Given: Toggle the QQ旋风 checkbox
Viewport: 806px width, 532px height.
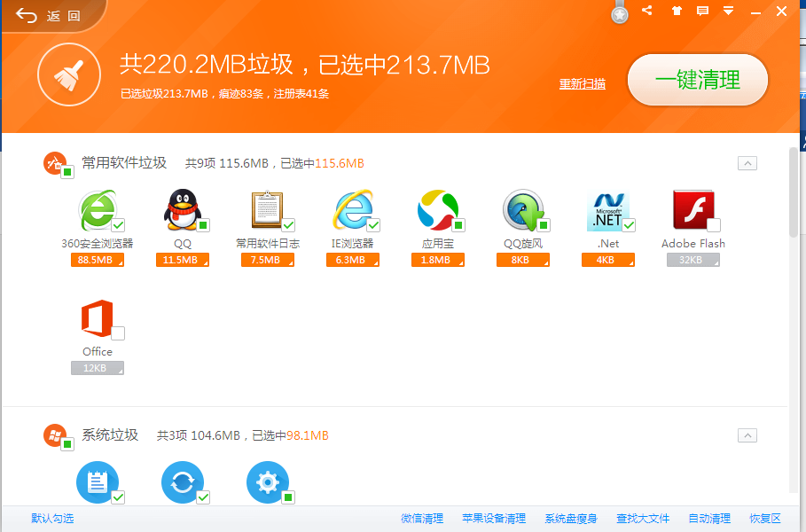Looking at the screenshot, I should [544, 225].
